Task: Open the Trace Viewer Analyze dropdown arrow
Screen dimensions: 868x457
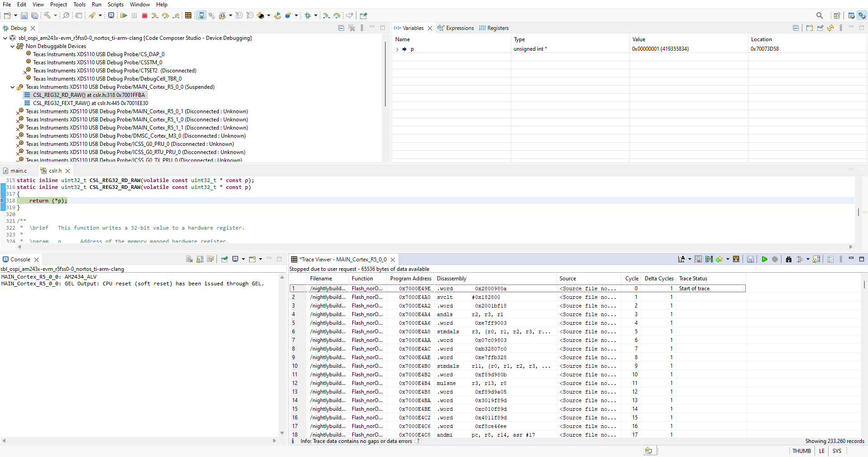Action: tap(690, 259)
